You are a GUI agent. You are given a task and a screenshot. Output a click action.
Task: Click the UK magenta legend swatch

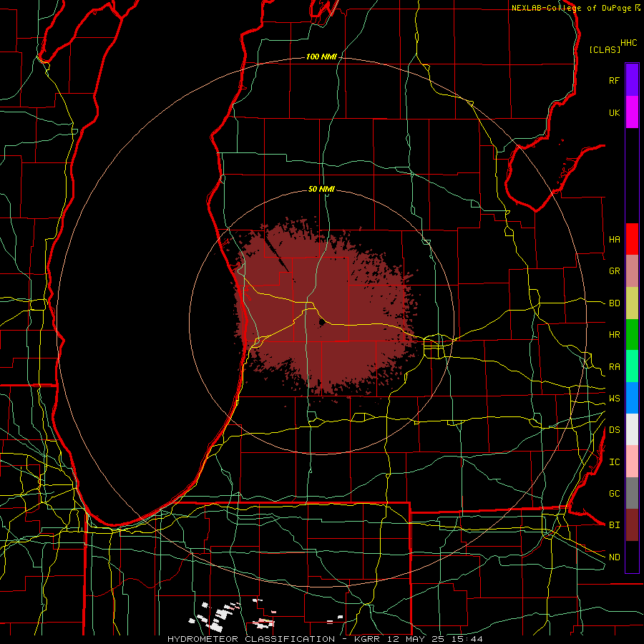[x=632, y=112]
